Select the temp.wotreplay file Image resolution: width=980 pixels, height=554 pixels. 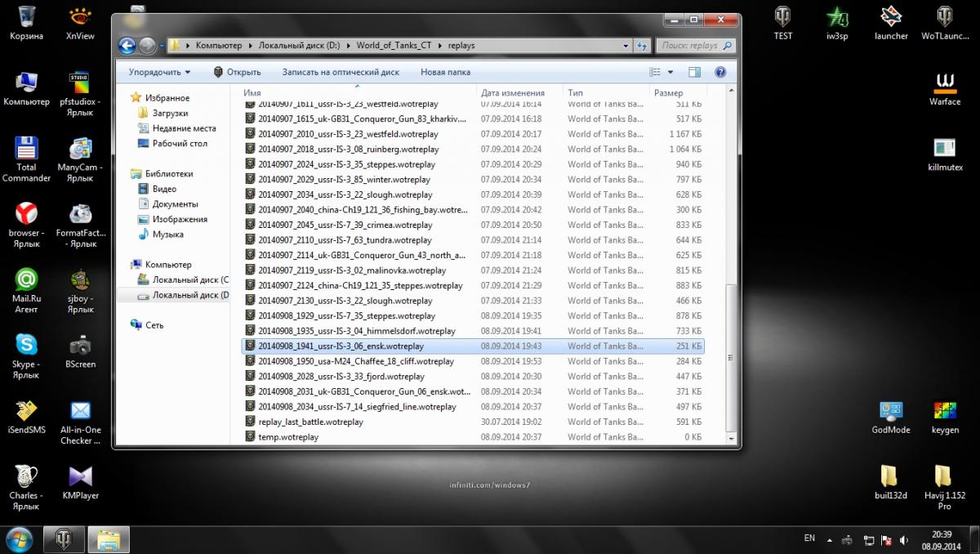click(474, 437)
